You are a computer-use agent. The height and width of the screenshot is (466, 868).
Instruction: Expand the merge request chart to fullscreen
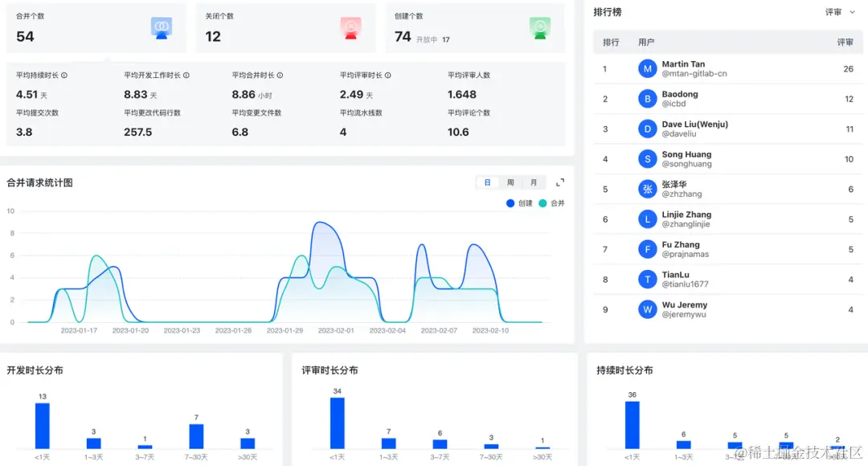coord(560,182)
